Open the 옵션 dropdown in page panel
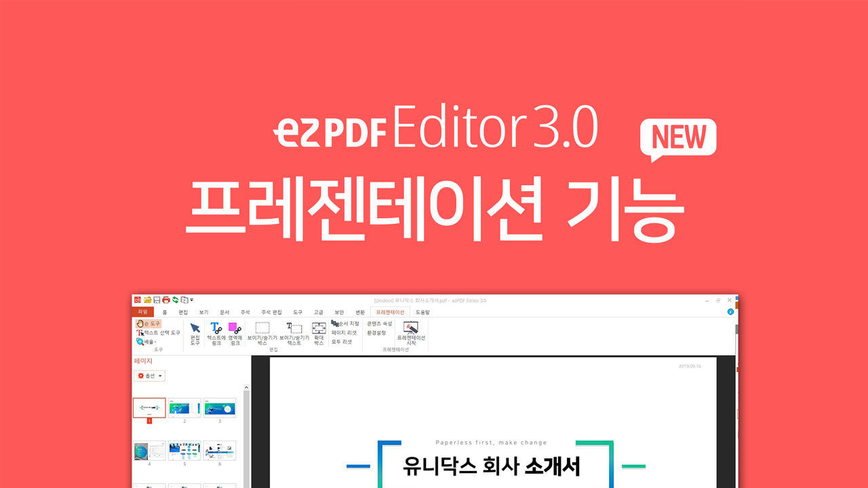Image resolution: width=868 pixels, height=488 pixels. (150, 375)
